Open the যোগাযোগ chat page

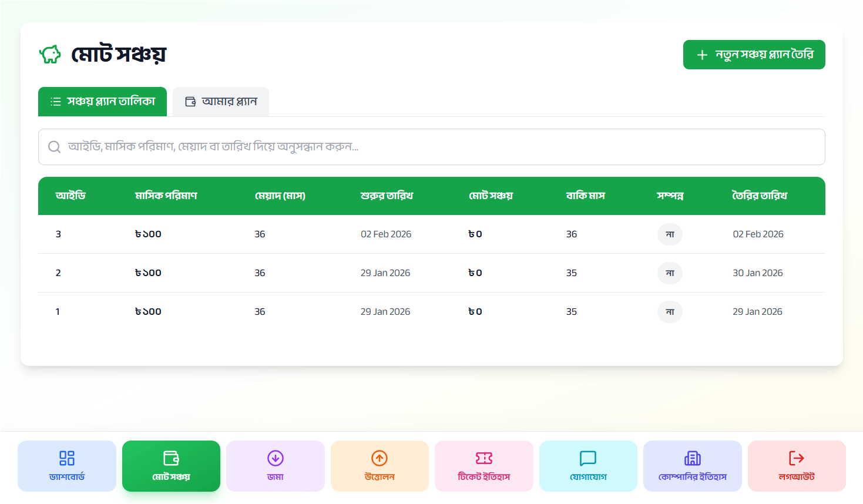588,466
